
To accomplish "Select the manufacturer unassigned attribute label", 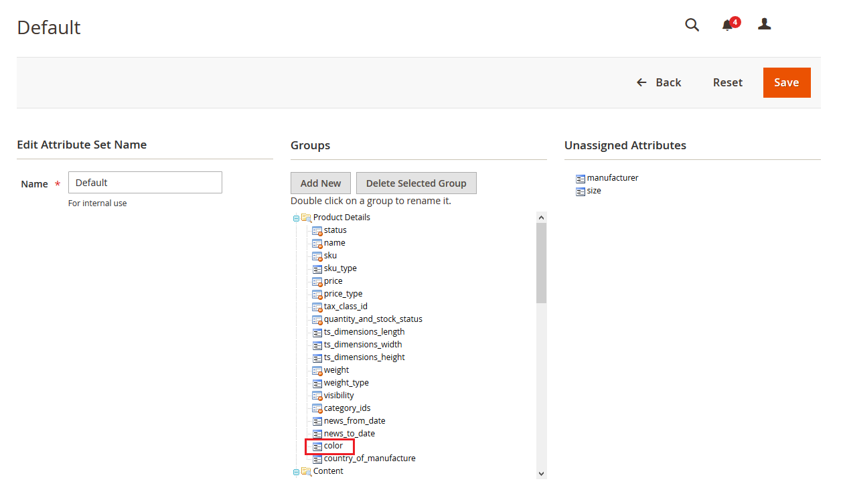I will [x=613, y=178].
